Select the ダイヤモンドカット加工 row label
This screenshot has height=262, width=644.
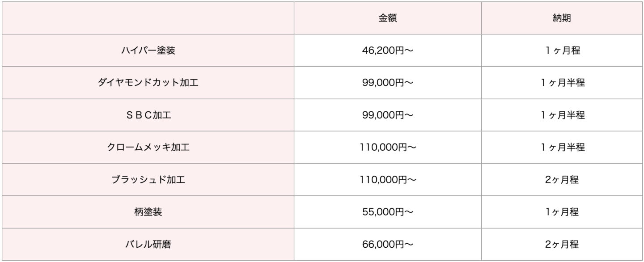(148, 83)
